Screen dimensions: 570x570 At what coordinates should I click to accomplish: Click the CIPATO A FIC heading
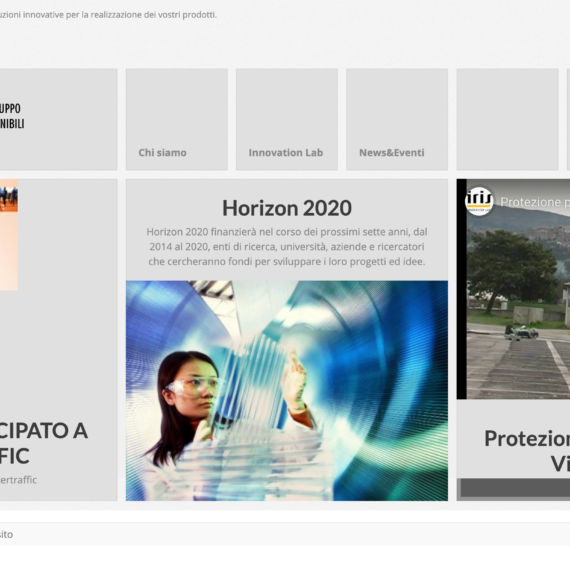click(44, 443)
